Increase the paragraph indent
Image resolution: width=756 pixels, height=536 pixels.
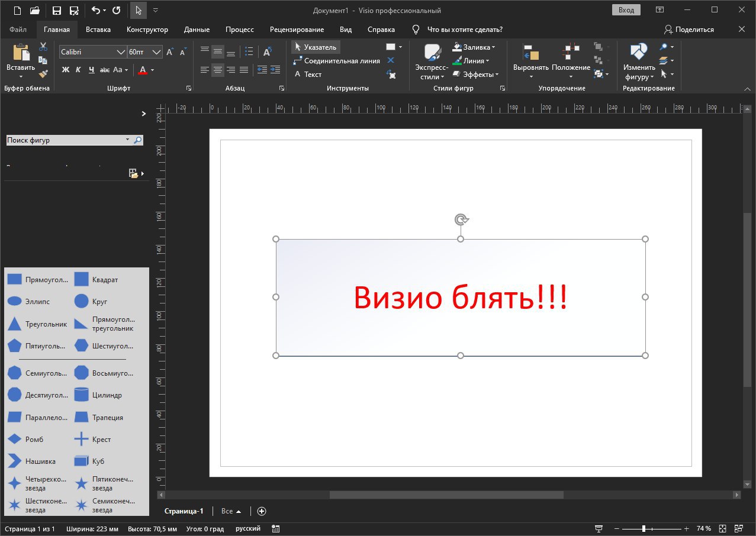[275, 70]
